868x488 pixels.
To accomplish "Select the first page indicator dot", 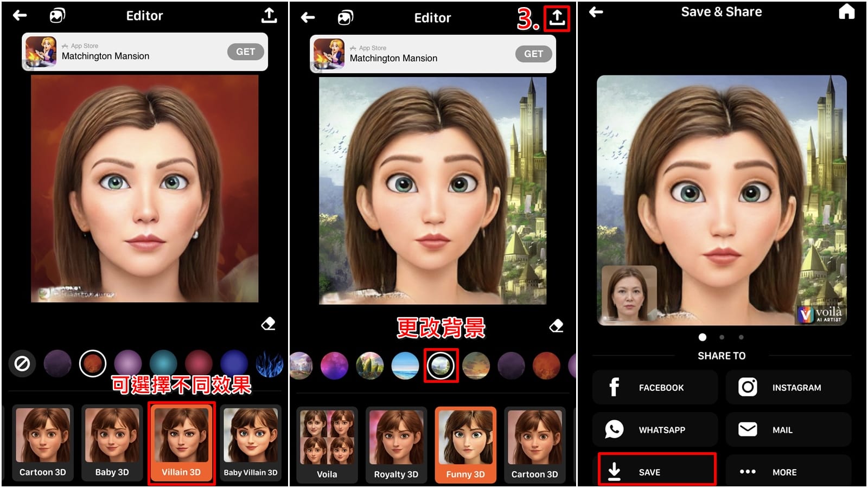I will tap(702, 337).
